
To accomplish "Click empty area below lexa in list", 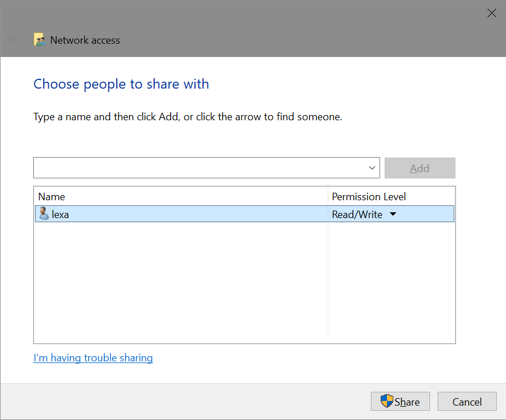I will coord(180,282).
